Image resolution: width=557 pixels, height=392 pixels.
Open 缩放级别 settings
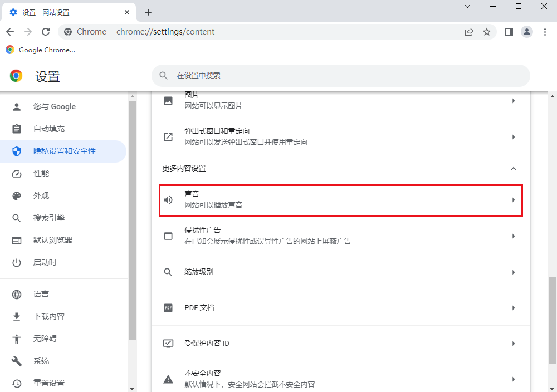point(341,272)
